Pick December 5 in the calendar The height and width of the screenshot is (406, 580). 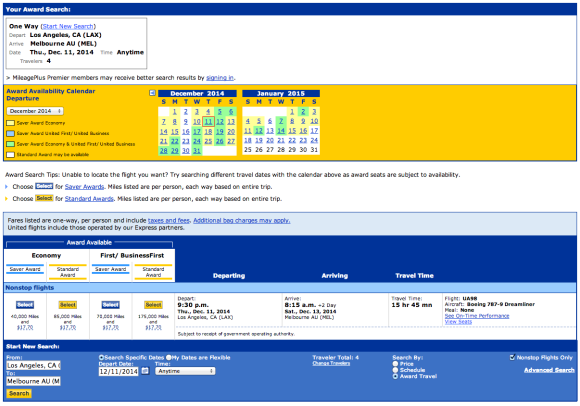point(220,112)
